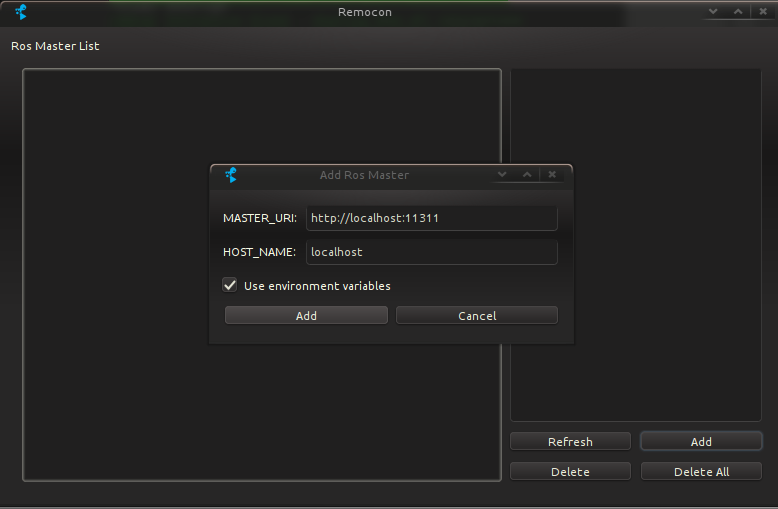This screenshot has width=778, height=509.
Task: Close the Add Ros Master dialog
Action: coord(552,175)
